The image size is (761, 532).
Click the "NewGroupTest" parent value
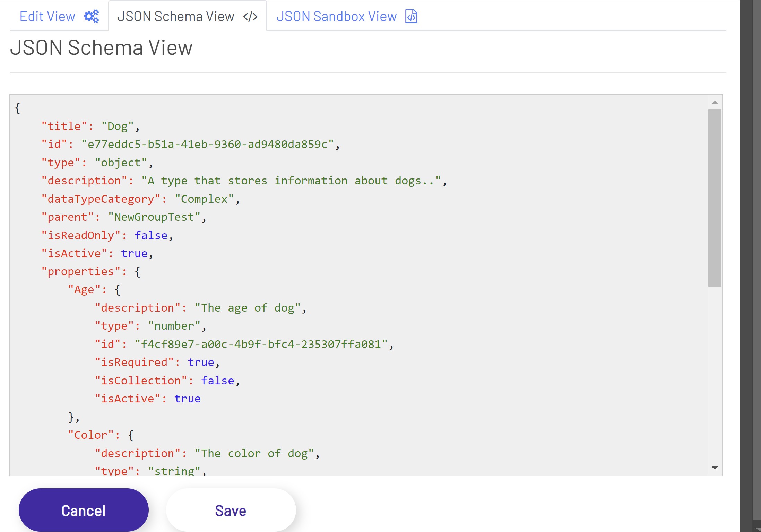point(154,217)
